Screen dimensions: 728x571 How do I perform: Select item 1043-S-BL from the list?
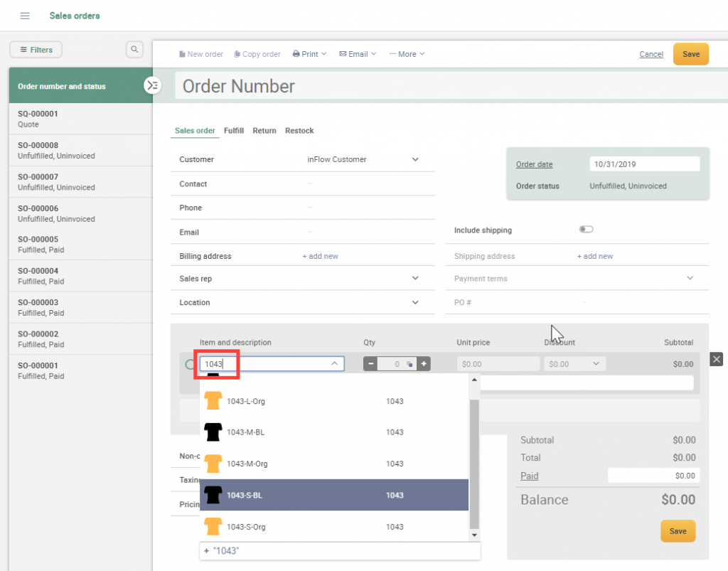(334, 496)
